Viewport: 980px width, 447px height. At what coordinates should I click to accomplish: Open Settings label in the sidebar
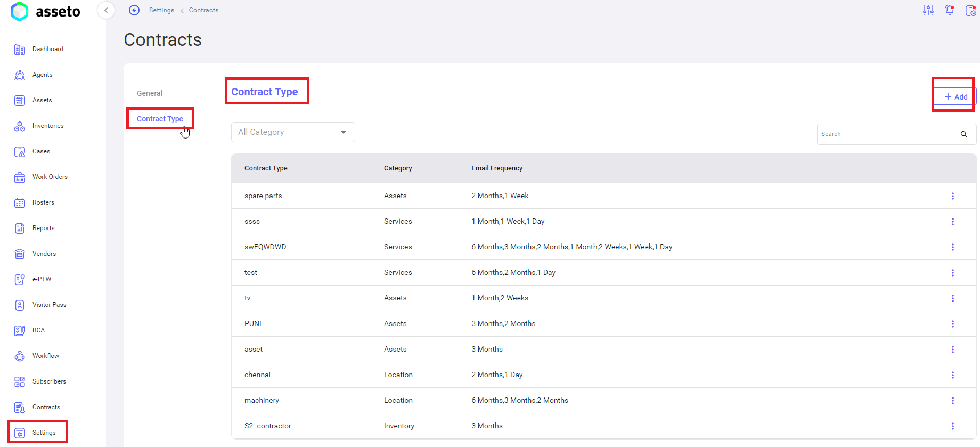44,433
